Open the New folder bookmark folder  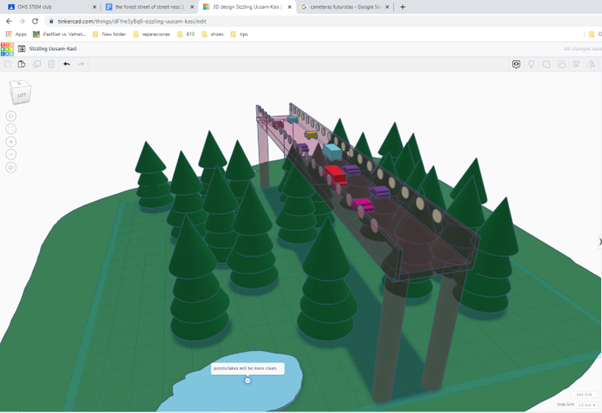point(109,34)
